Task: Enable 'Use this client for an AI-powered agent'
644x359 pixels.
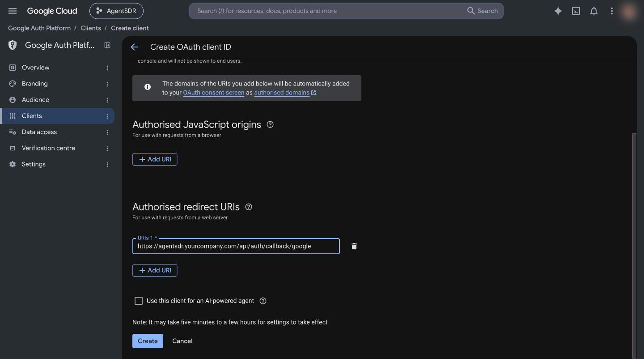Action: (139, 301)
